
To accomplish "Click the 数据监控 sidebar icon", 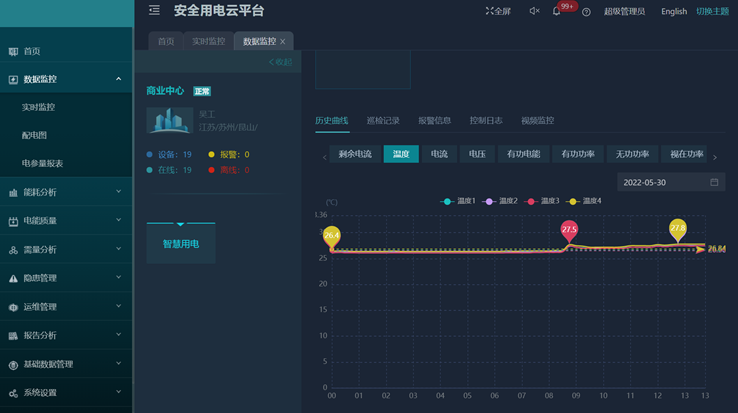I will click(13, 80).
